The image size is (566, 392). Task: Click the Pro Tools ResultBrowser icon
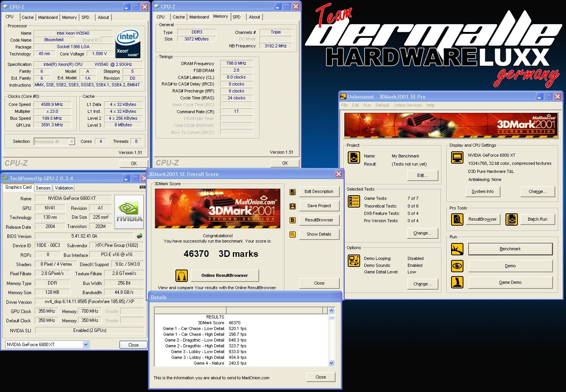[457, 219]
